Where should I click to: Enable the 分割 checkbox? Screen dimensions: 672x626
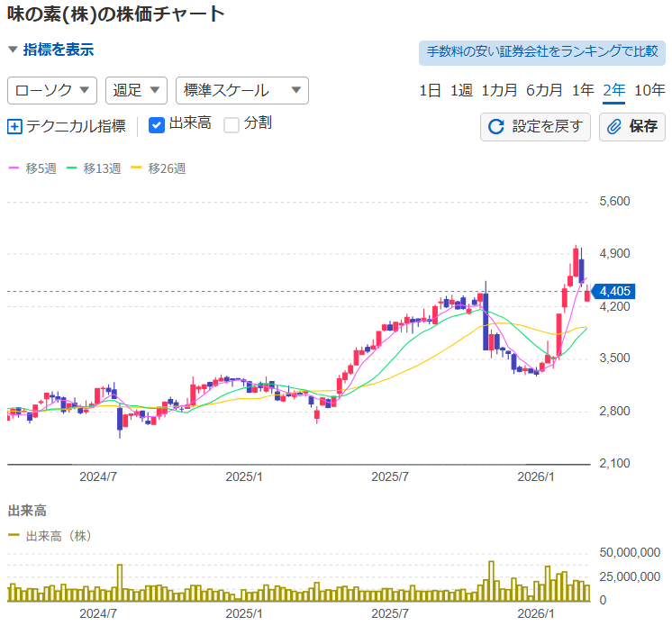click(x=232, y=125)
